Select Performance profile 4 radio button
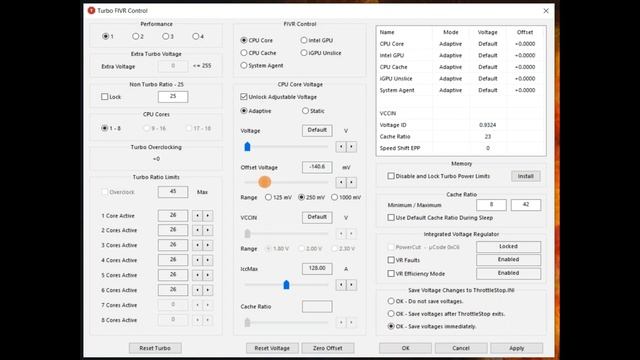Image resolution: width=640 pixels, height=360 pixels. point(196,36)
